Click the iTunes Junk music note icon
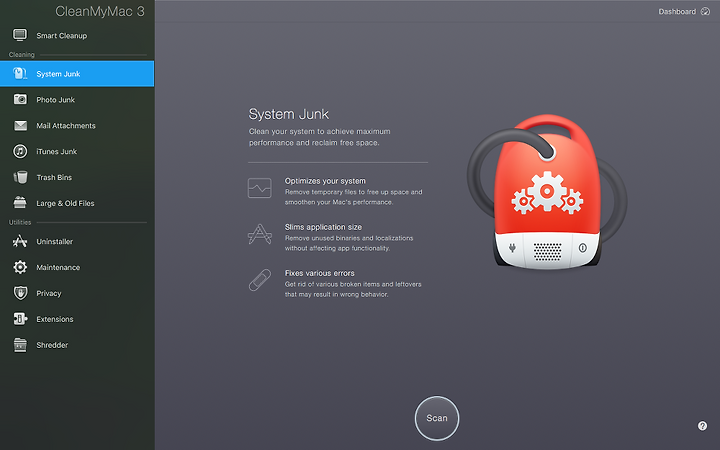This screenshot has height=450, width=720. [x=20, y=151]
